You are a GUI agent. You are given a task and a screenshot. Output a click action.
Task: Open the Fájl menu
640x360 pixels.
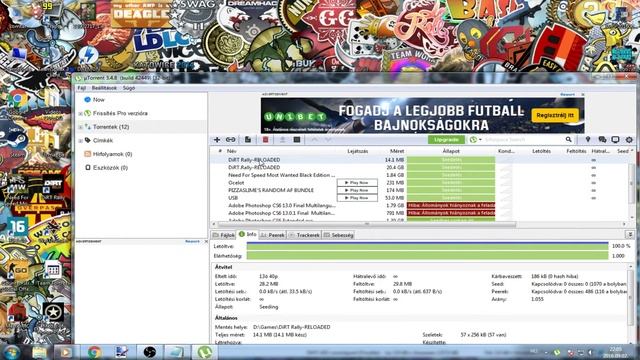tap(82, 88)
